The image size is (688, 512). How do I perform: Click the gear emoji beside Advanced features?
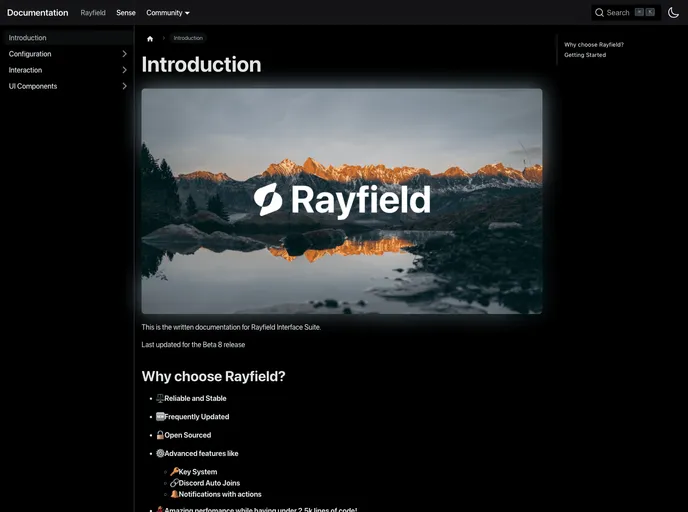(160, 454)
